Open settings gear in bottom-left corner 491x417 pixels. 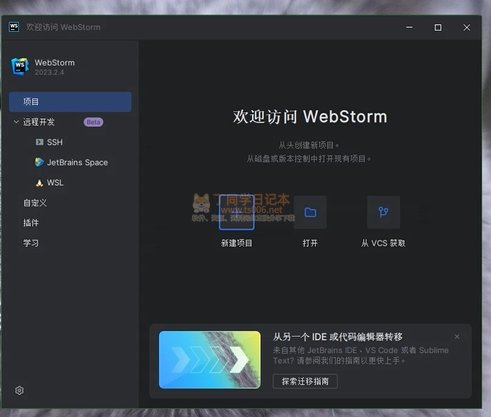[x=19, y=390]
